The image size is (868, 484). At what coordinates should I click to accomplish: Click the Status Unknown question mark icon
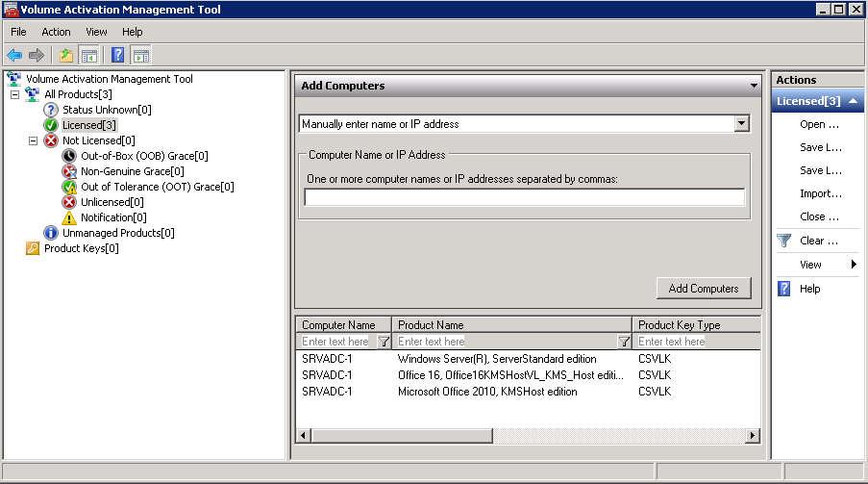(x=50, y=110)
